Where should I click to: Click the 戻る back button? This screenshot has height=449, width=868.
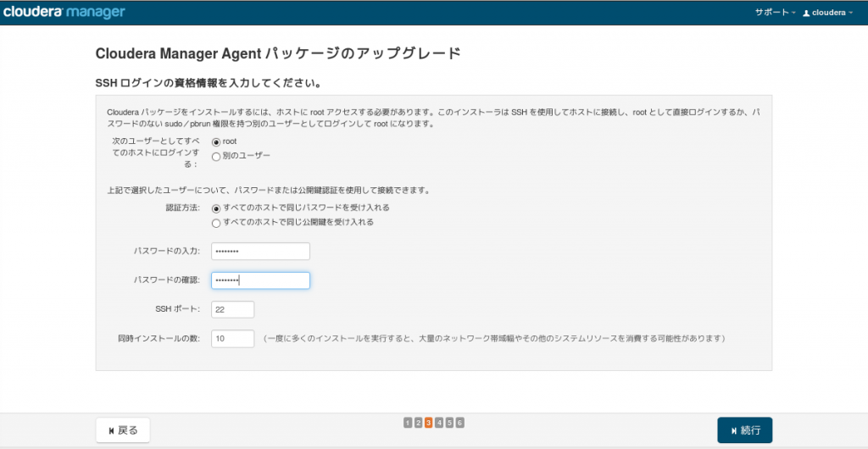pos(123,430)
